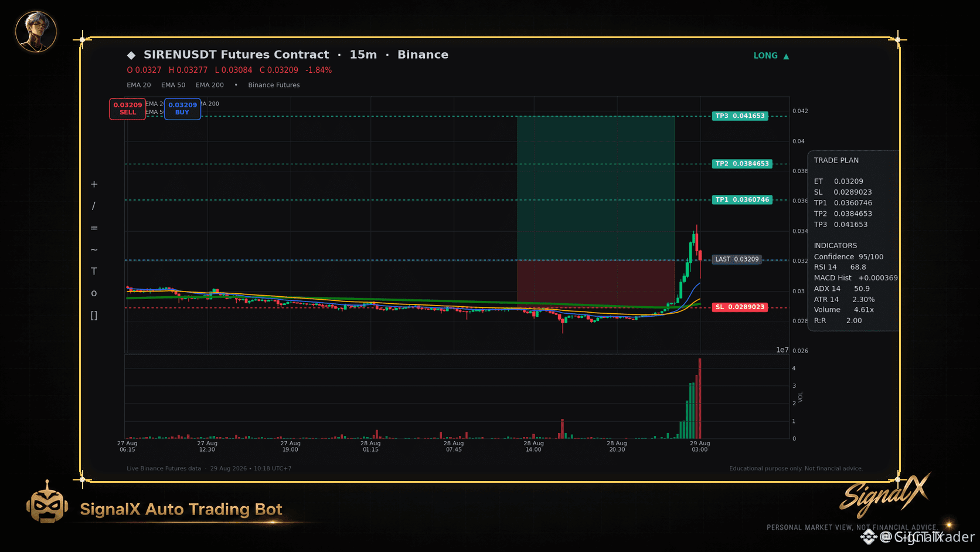This screenshot has height=552, width=980.
Task: Click the 29 Aug 03:00 time axis label
Action: click(x=700, y=446)
